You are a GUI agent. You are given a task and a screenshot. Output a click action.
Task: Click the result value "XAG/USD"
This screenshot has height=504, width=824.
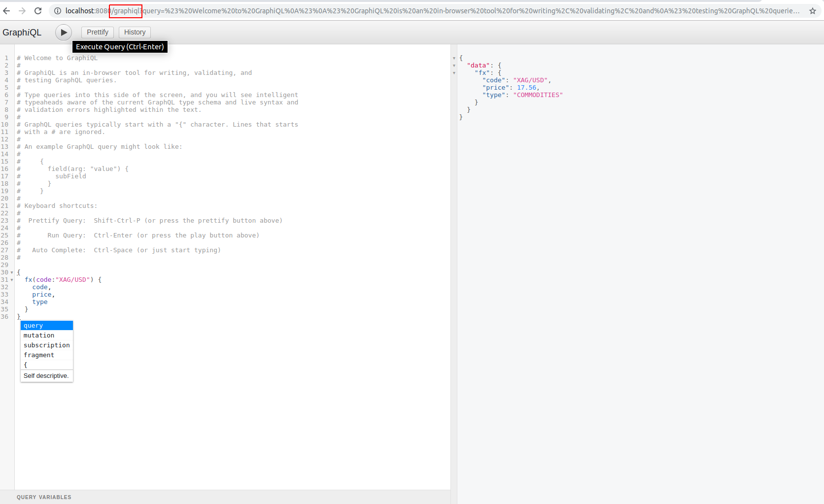[x=530, y=80]
